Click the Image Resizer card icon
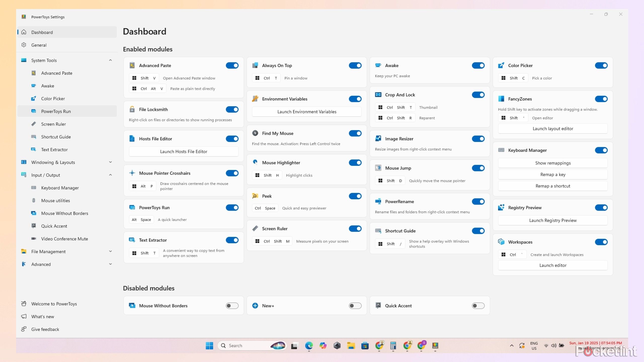Image resolution: width=644 pixels, height=362 pixels. tap(378, 139)
